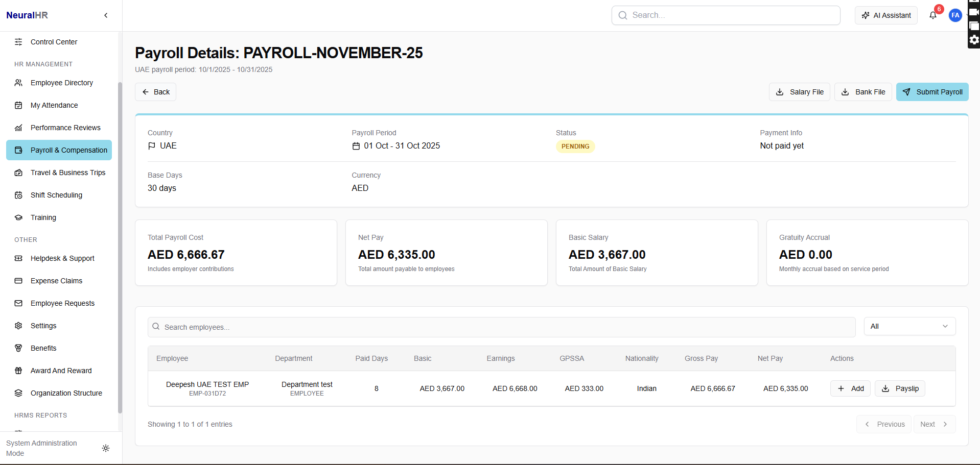
Task: Open the FA user avatar menu
Action: 955,15
